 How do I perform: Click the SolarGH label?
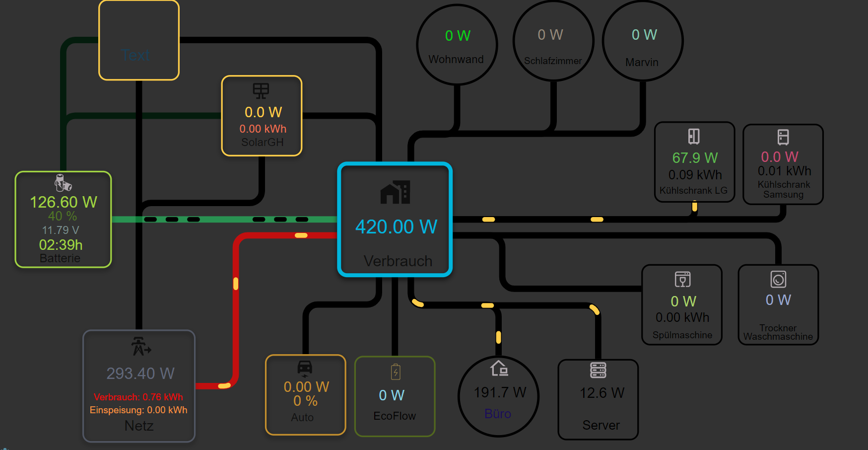point(263,142)
